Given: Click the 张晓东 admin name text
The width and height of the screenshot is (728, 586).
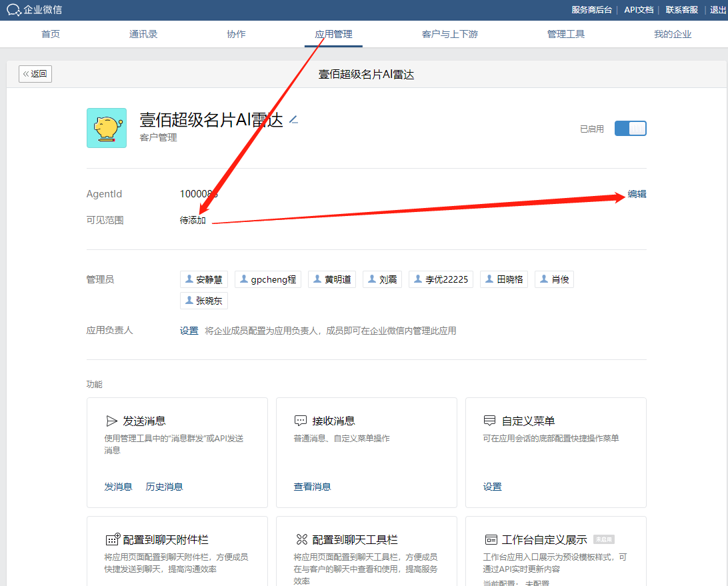Looking at the screenshot, I should [209, 301].
